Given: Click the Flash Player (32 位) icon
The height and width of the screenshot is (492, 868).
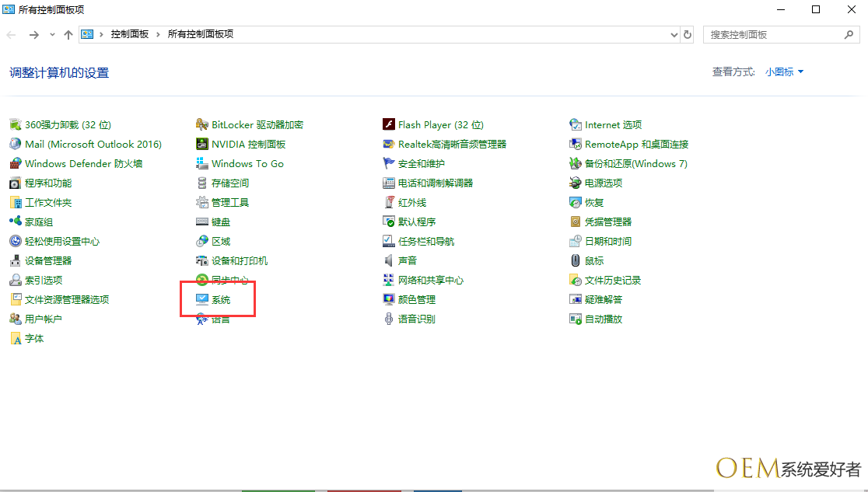Looking at the screenshot, I should point(389,124).
